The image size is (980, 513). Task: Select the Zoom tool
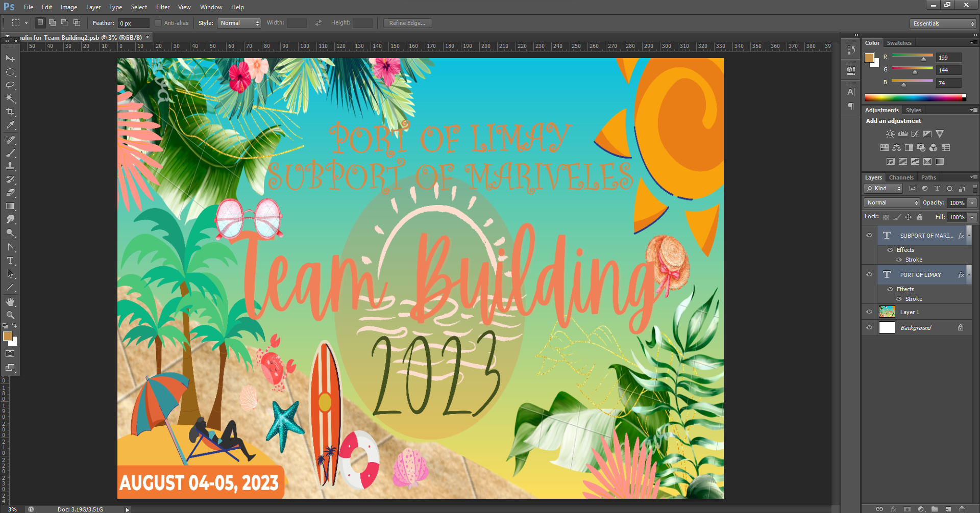coord(10,315)
